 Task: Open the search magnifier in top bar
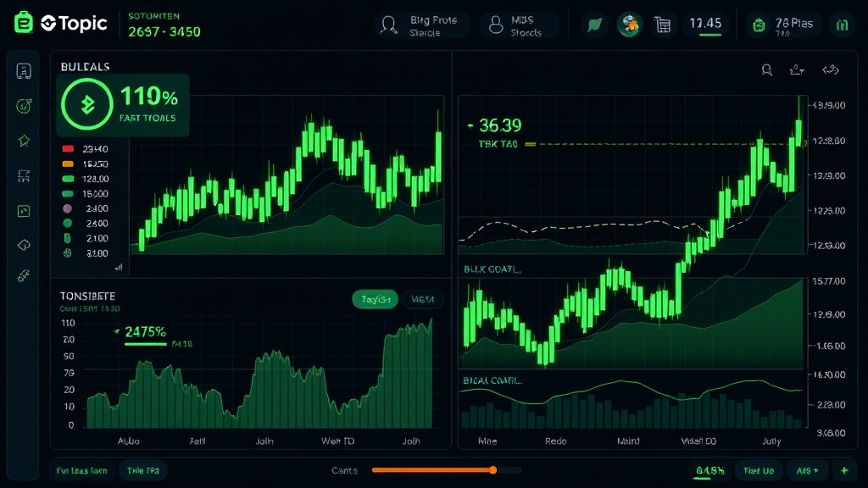(388, 25)
